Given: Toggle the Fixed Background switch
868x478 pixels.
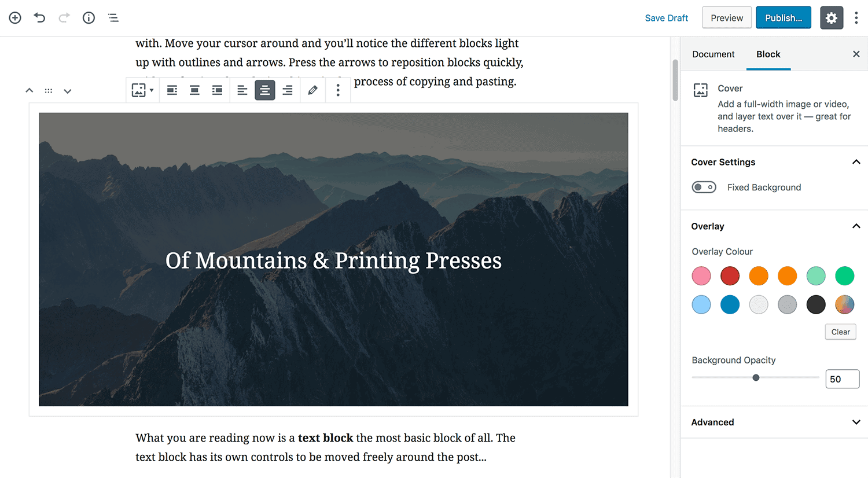Looking at the screenshot, I should click(704, 187).
